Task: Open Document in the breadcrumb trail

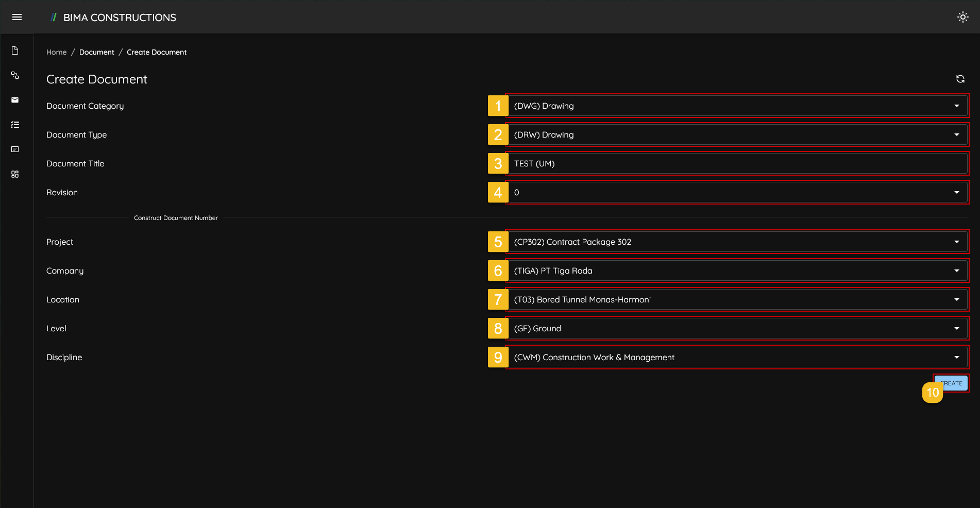Action: (x=96, y=52)
